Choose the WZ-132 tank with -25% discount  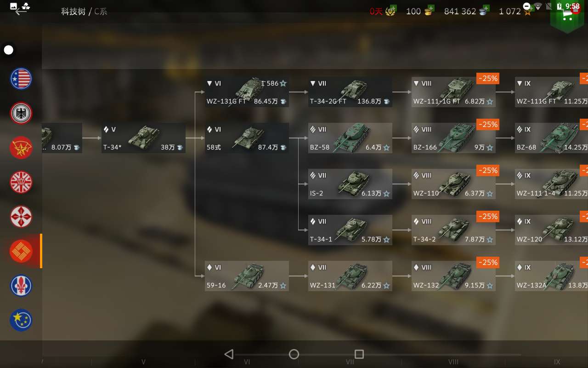pos(453,276)
